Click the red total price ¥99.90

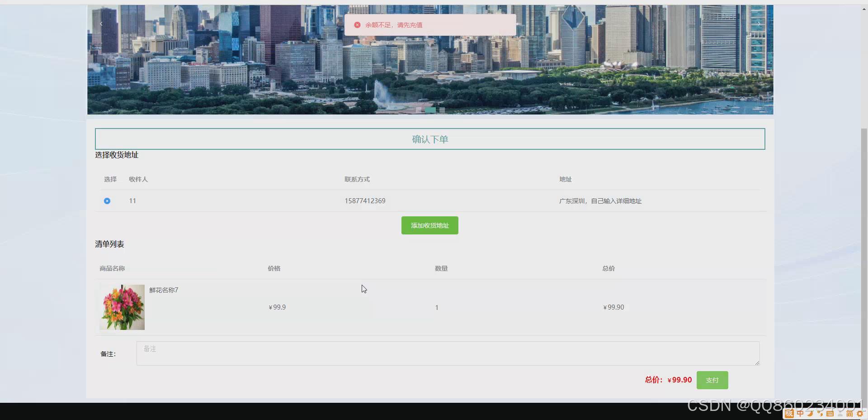(x=679, y=380)
